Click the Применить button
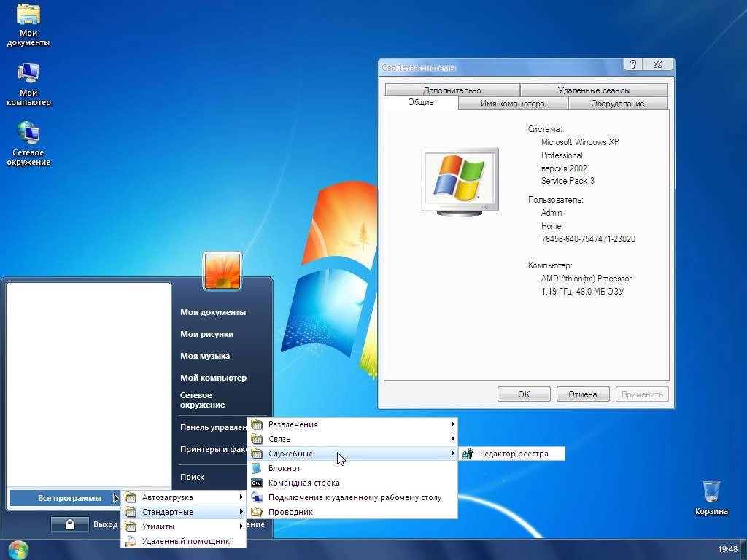Viewport: 747px width, 560px height. 642,394
